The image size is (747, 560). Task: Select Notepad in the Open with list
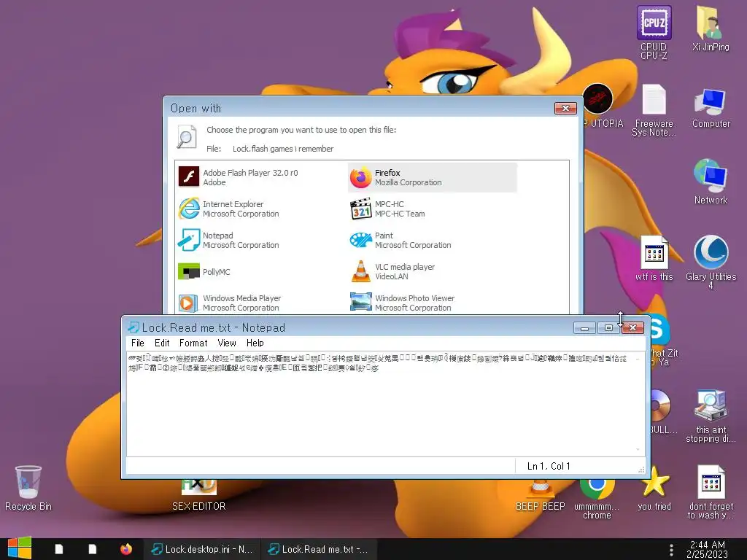click(x=261, y=240)
